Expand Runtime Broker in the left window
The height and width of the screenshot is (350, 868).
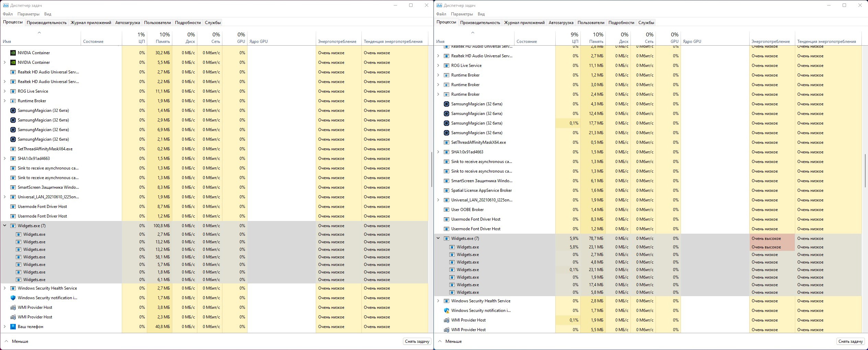point(4,101)
